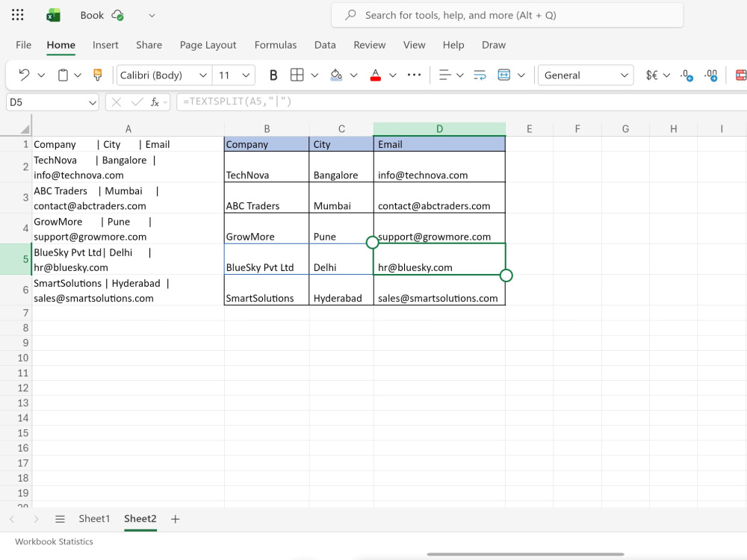Click the text alignment icon
Image resolution: width=747 pixels, height=560 pixels.
click(x=444, y=75)
